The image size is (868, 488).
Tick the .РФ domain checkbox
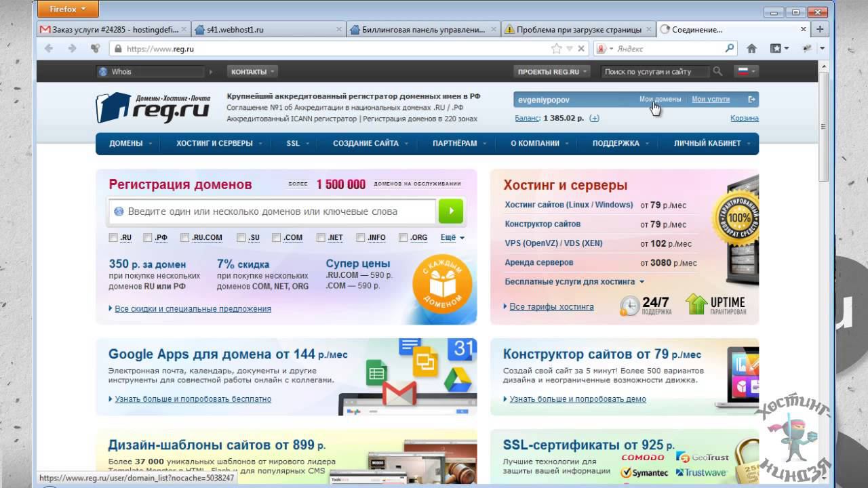click(x=147, y=237)
